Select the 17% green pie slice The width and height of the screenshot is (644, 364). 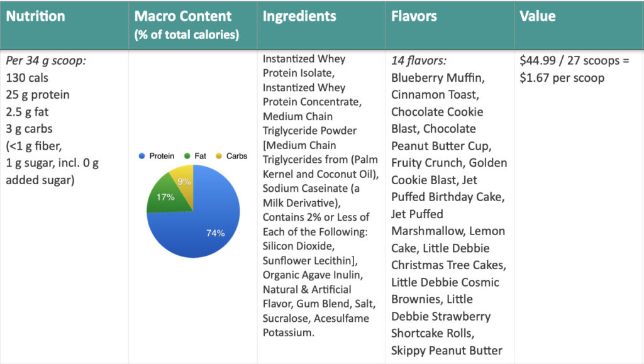(x=166, y=197)
